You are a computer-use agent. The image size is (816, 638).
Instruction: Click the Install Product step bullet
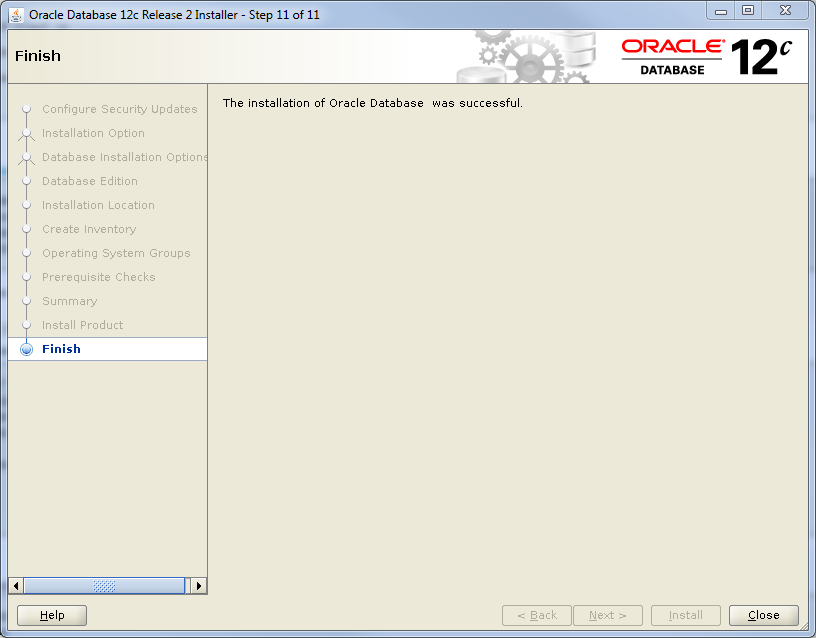[x=27, y=325]
